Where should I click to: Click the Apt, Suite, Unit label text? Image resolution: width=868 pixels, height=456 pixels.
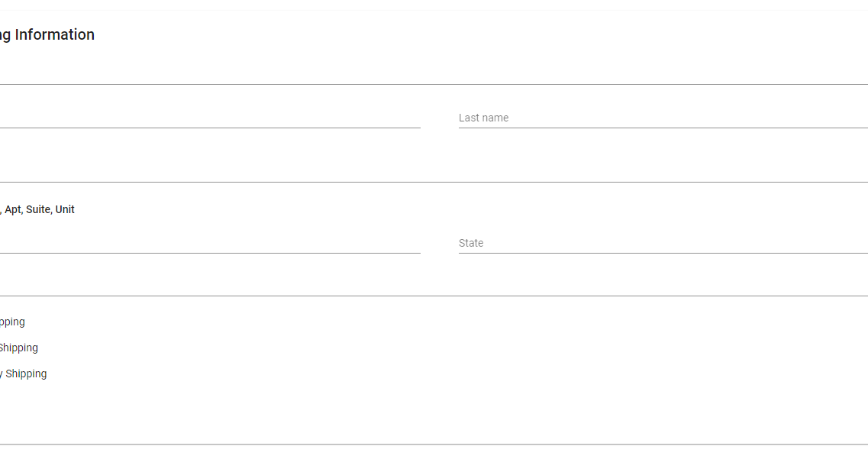tap(38, 209)
